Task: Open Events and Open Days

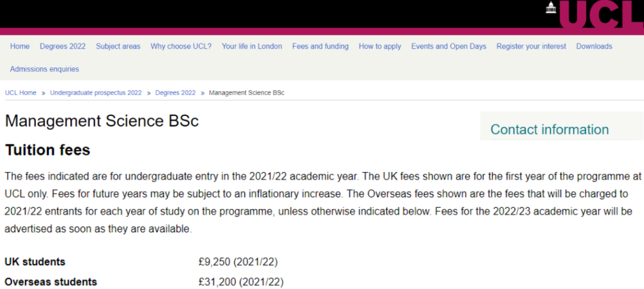Action: pos(448,47)
